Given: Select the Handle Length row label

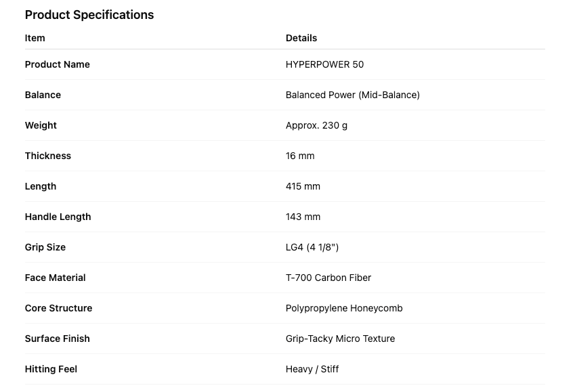Looking at the screenshot, I should coord(58,217).
